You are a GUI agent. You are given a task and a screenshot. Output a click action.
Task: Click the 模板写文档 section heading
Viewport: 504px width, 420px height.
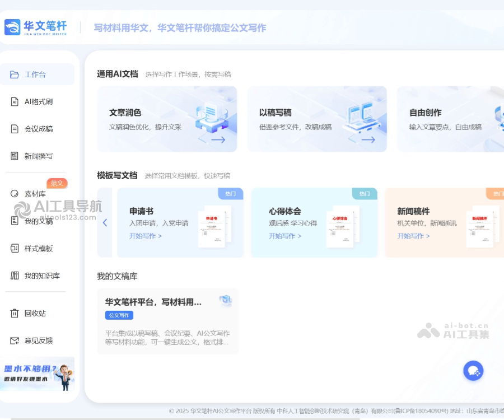click(118, 175)
